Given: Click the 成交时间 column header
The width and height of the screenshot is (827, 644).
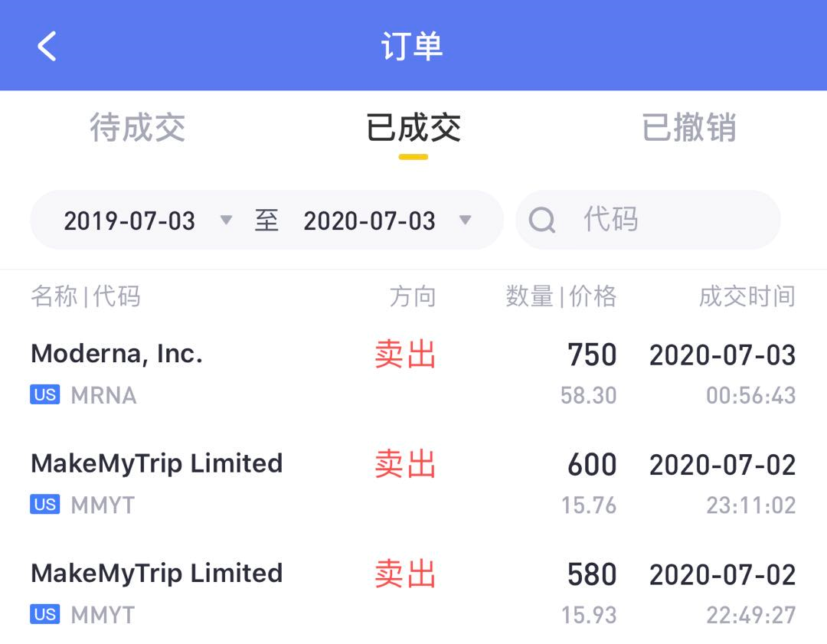Looking at the screenshot, I should 747,296.
